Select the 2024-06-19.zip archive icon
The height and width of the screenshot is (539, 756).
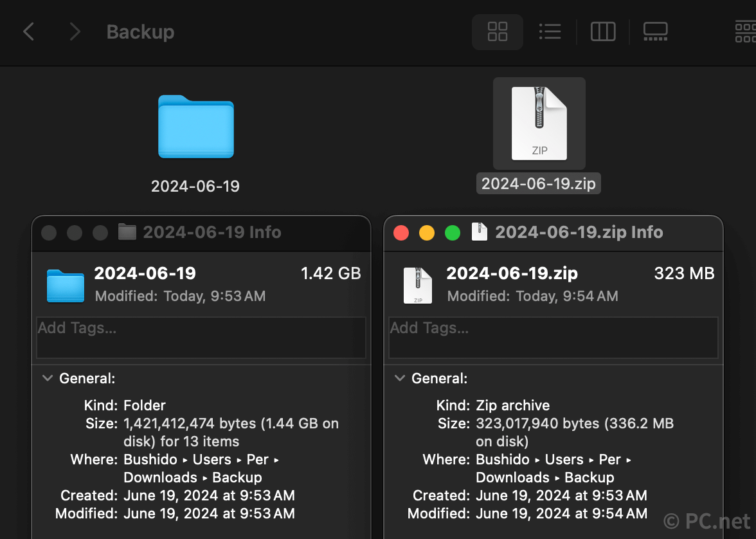click(x=539, y=123)
